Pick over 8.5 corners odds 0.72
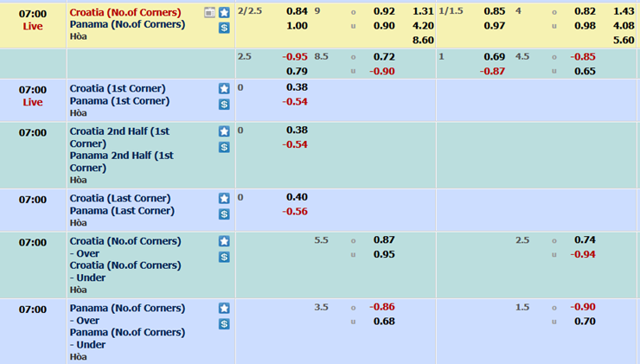 point(384,57)
